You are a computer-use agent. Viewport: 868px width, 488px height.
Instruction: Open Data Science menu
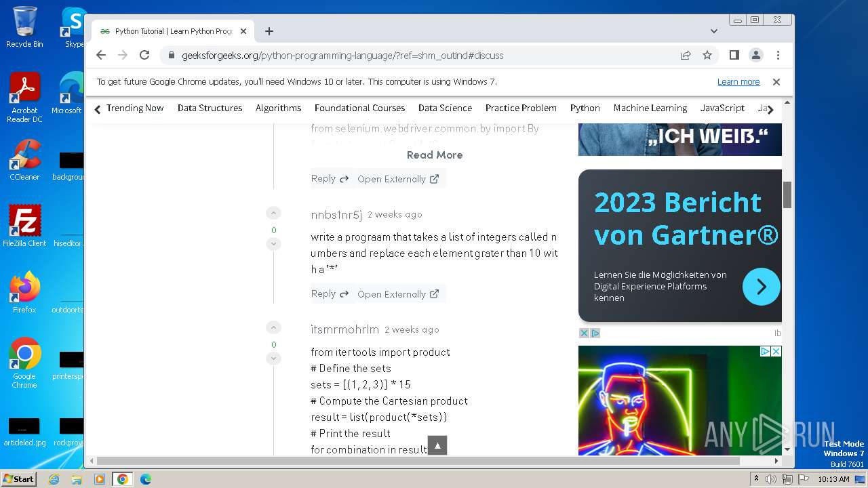445,108
